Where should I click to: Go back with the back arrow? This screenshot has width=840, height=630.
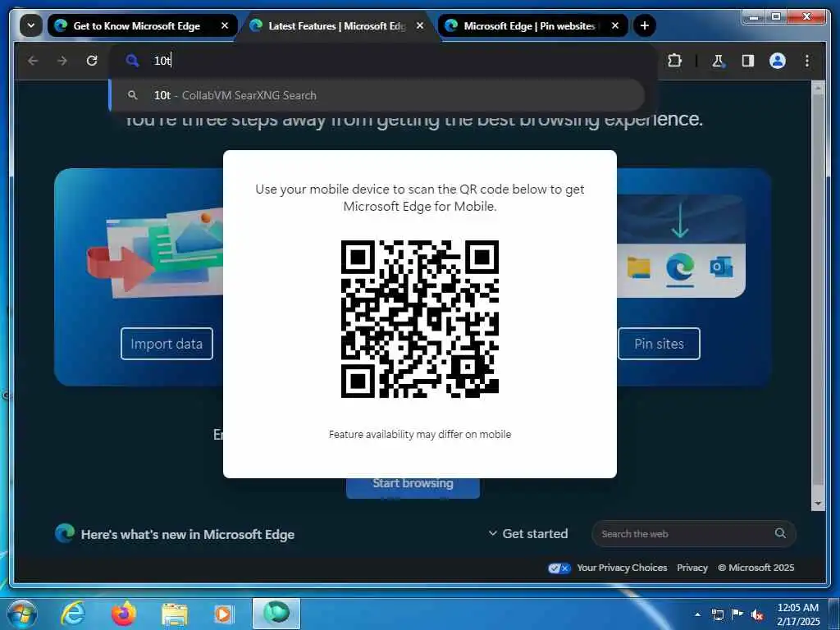click(x=33, y=61)
